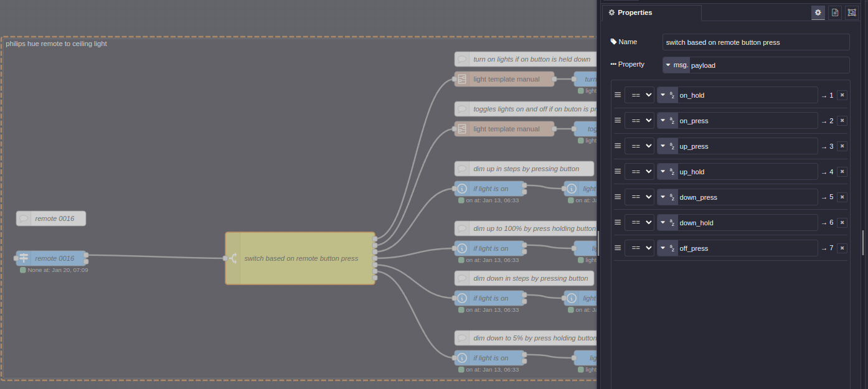
Task: Expand the msg. property type selector
Action: [x=676, y=65]
